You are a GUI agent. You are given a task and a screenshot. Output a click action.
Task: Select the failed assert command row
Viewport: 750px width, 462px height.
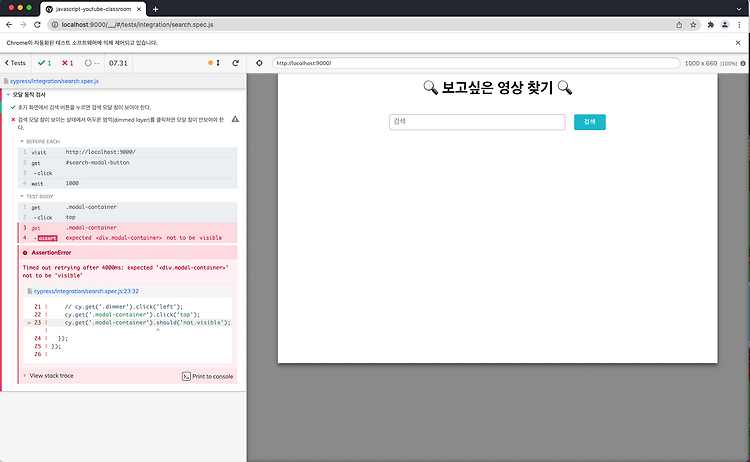(127, 238)
